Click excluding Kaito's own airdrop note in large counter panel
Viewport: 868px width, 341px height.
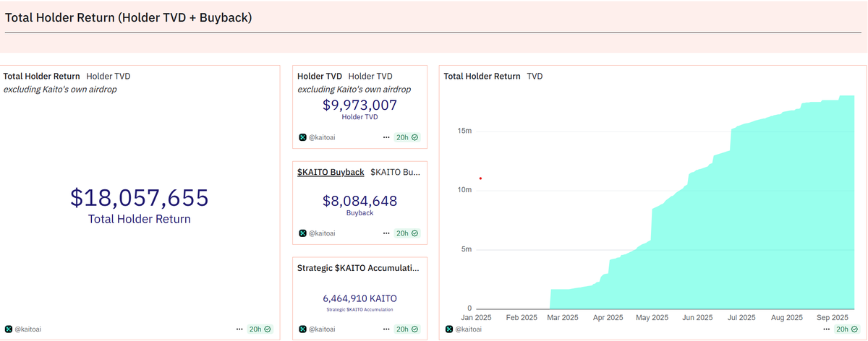pyautogui.click(x=60, y=90)
